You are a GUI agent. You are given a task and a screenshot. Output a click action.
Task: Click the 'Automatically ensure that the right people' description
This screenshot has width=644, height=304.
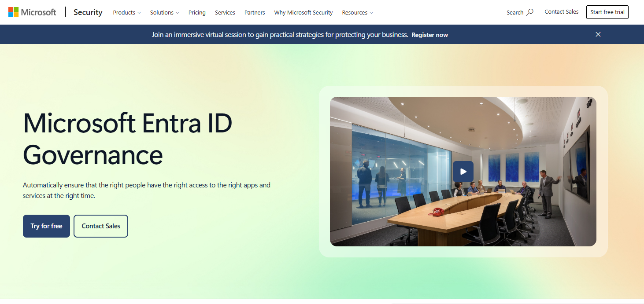(147, 190)
